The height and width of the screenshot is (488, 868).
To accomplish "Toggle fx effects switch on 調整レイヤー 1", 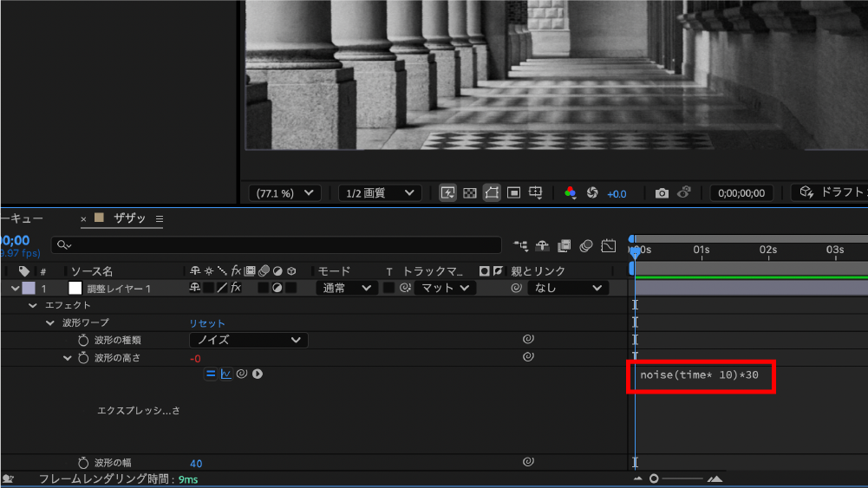I will [x=236, y=288].
